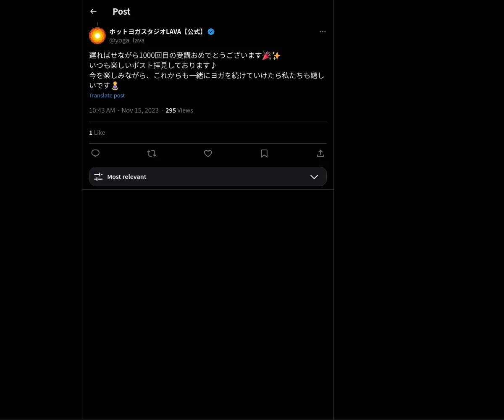The width and height of the screenshot is (504, 420).
Task: Open the three-dot more options menu
Action: tap(323, 31)
